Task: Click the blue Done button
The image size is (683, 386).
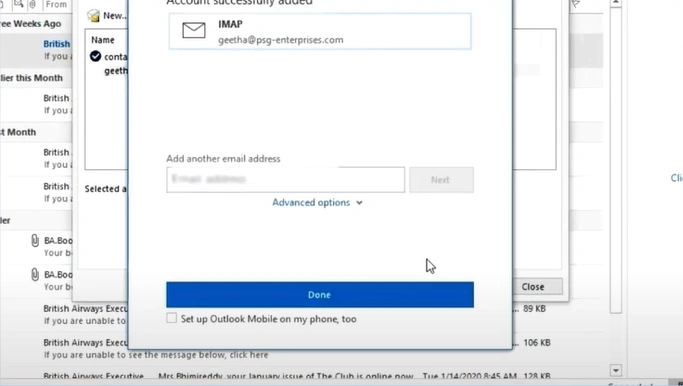Action: 320,295
